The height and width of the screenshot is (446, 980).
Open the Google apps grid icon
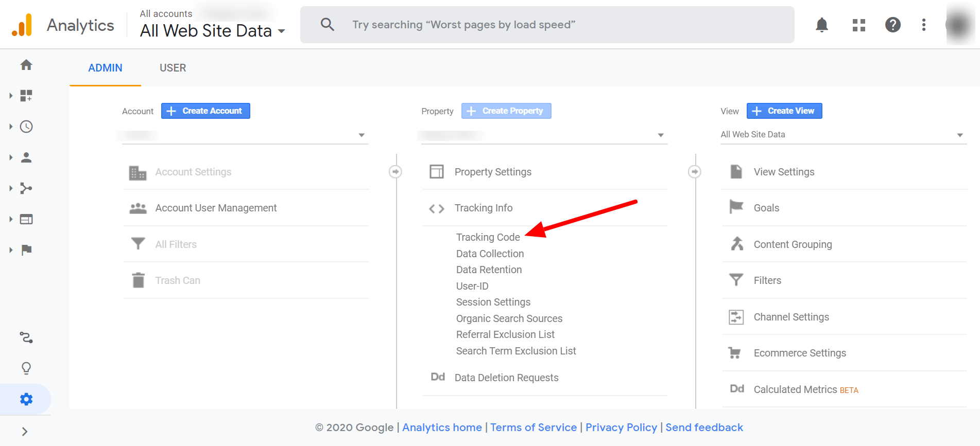tap(859, 25)
